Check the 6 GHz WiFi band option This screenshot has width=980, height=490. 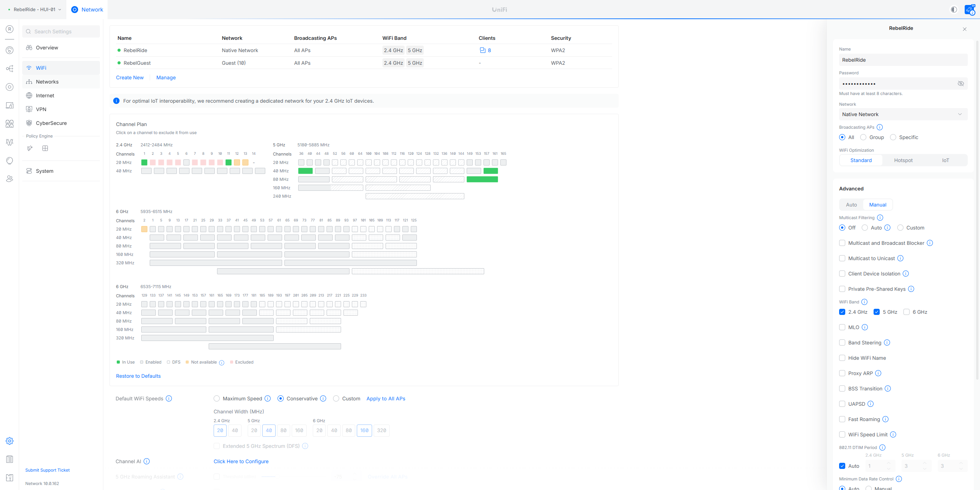tap(906, 312)
